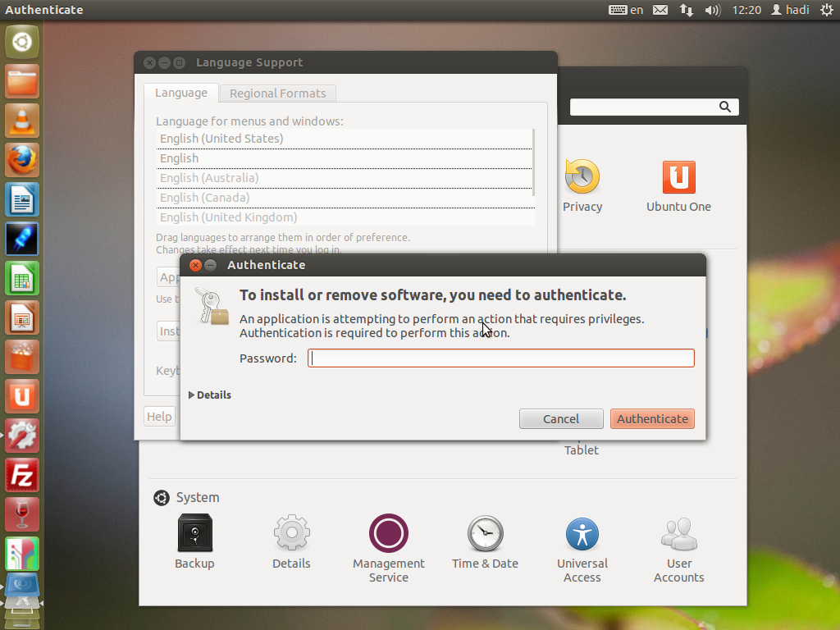Image resolution: width=840 pixels, height=630 pixels.
Task: Click the System Settings search box
Action: click(x=654, y=107)
